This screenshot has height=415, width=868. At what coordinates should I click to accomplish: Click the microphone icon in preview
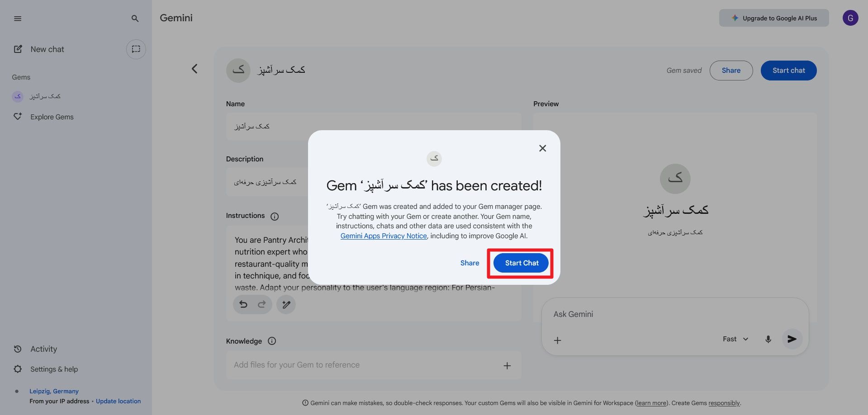pyautogui.click(x=768, y=339)
